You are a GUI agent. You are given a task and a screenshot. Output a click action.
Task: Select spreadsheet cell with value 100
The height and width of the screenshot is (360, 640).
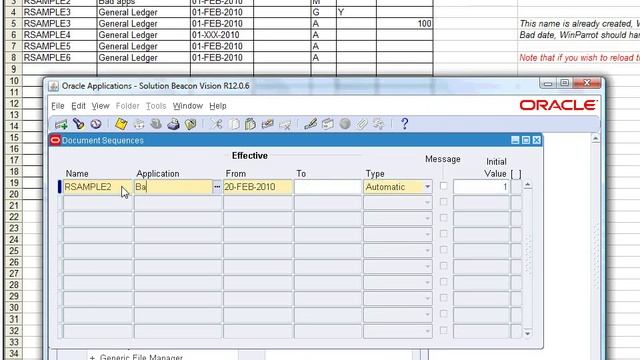pos(404,24)
